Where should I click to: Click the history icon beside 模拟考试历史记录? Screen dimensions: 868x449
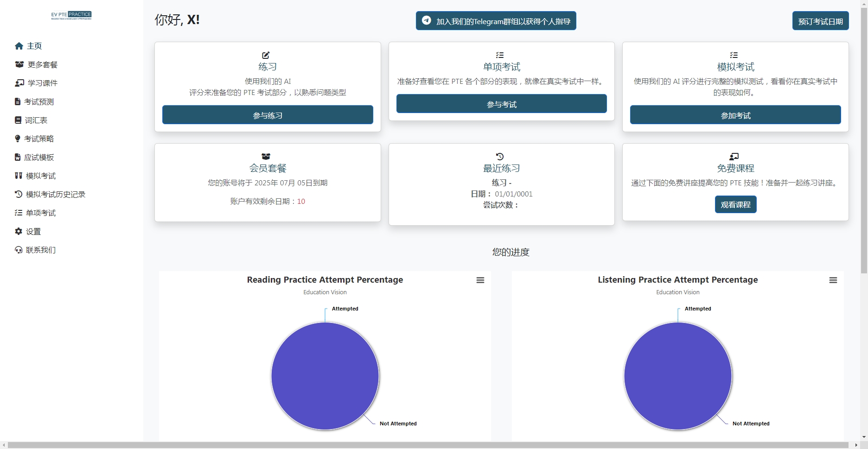pos(19,194)
